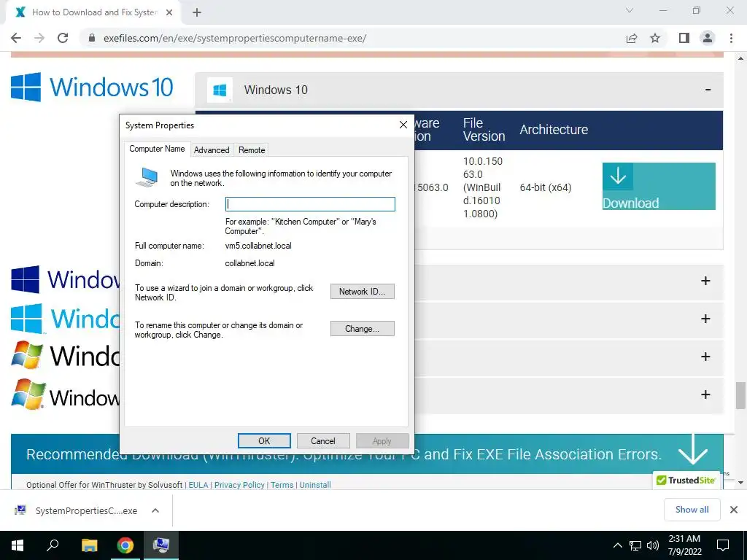Click the vm5.collabnet.local computer name text
This screenshot has width=747, height=560.
[x=258, y=246]
